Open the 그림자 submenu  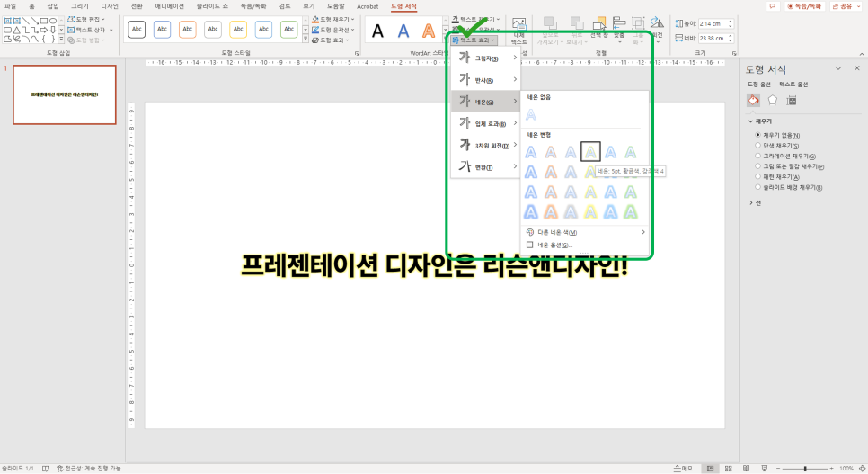click(485, 58)
